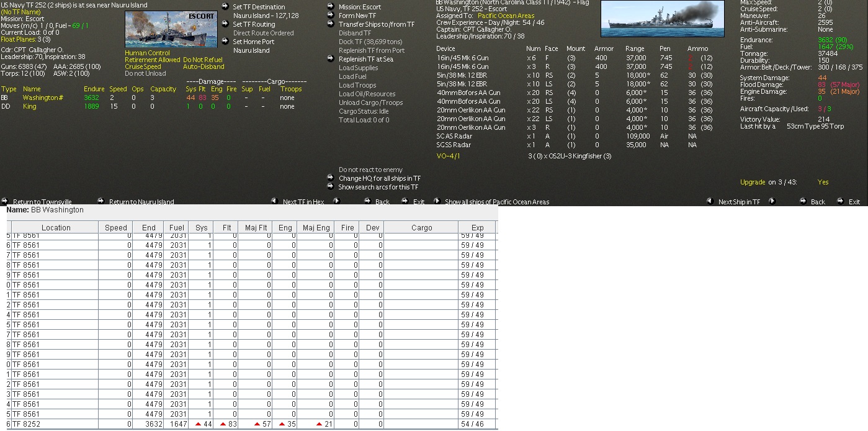
Task: Click Exit arrow icon on the ship detail panel
Action: tap(841, 201)
